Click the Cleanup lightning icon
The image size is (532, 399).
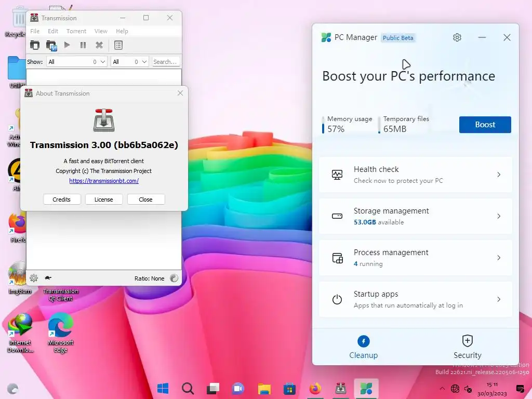[x=363, y=341]
